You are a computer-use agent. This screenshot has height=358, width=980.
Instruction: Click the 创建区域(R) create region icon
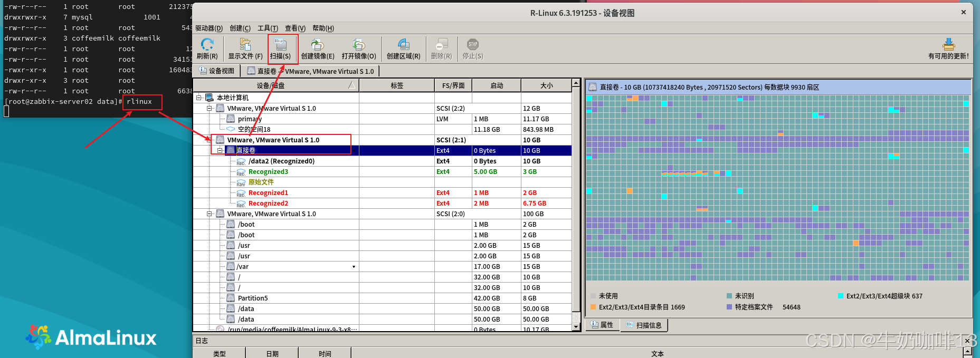pos(403,44)
